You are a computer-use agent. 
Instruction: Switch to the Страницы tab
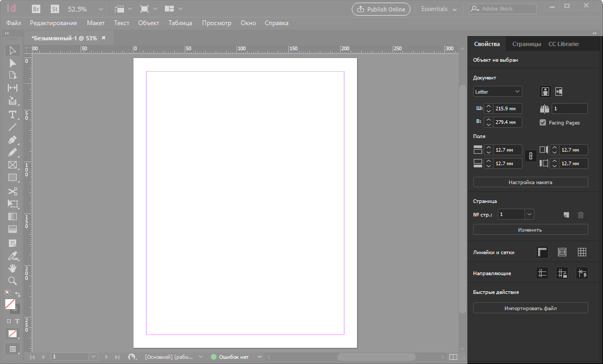[527, 44]
